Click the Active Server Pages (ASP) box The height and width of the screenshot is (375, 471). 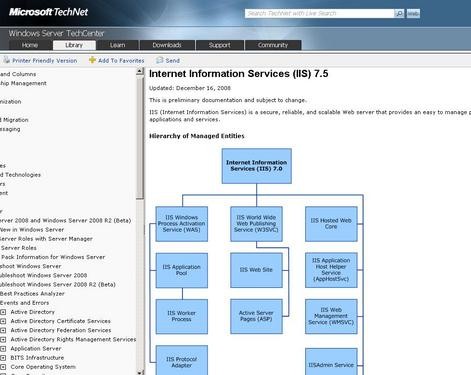coord(256,316)
